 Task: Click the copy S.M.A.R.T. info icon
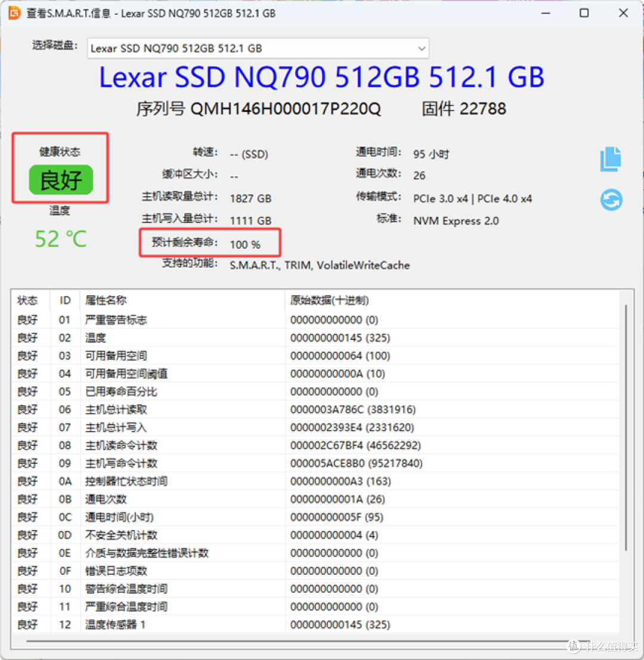611,159
